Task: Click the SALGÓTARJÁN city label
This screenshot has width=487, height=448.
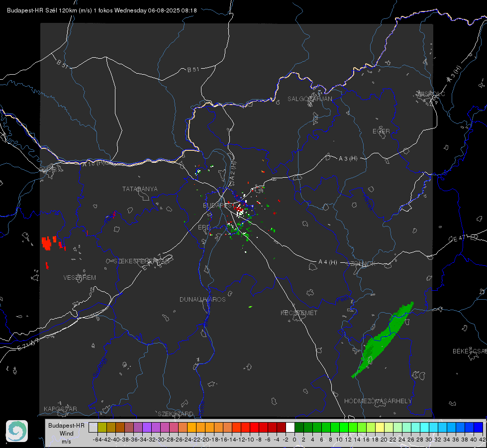Action: [309, 99]
